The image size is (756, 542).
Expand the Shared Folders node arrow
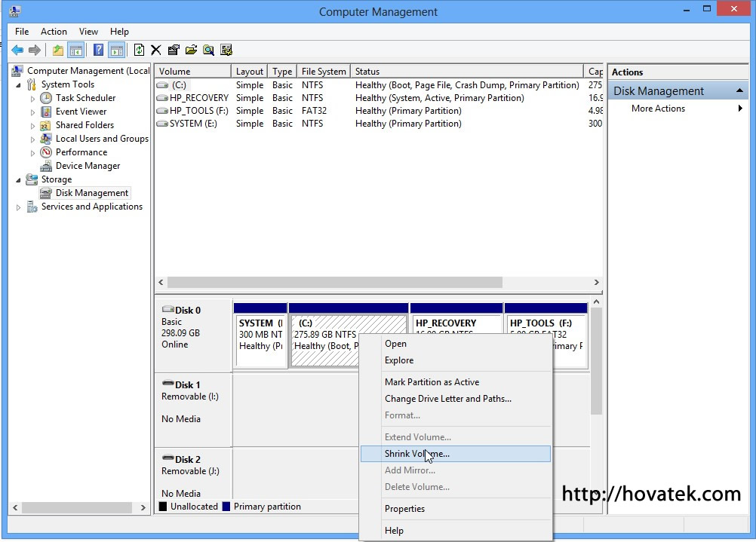[32, 126]
